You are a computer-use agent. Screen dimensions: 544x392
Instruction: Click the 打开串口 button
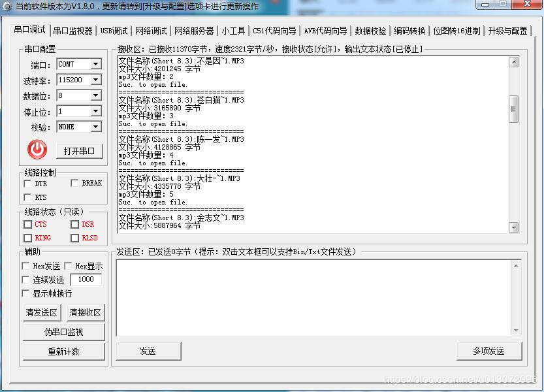79,151
